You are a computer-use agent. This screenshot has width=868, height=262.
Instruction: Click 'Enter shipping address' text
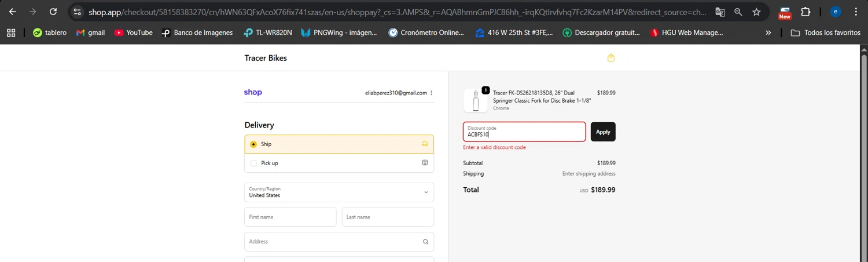pyautogui.click(x=589, y=174)
